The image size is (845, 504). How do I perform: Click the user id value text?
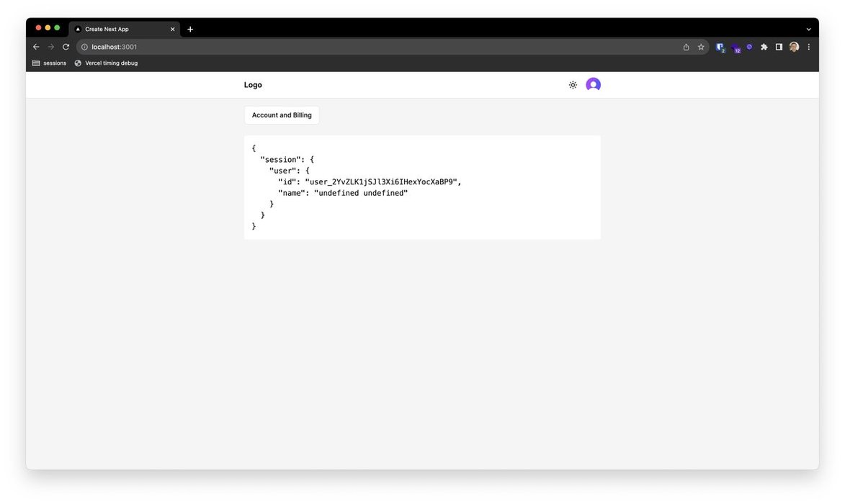coord(383,182)
